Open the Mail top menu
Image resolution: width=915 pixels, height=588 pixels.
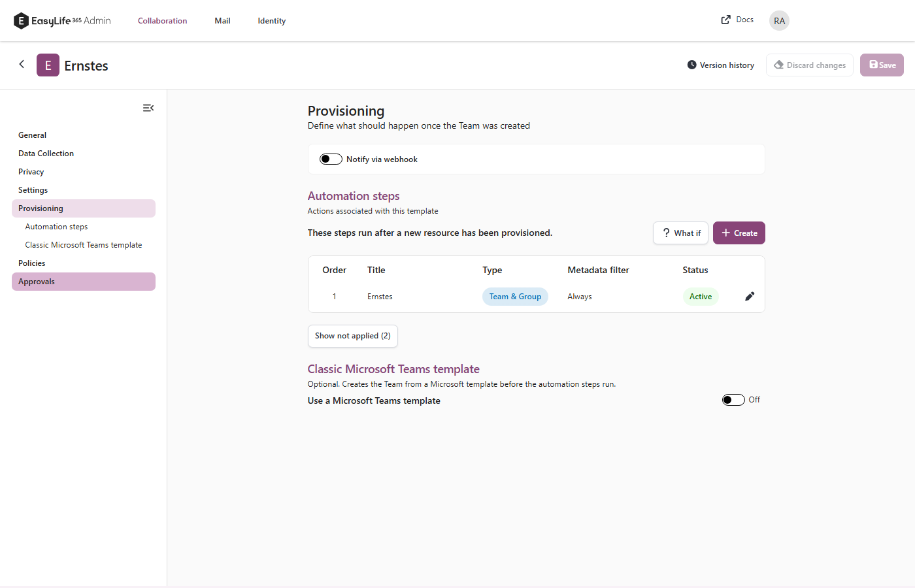[x=222, y=21]
